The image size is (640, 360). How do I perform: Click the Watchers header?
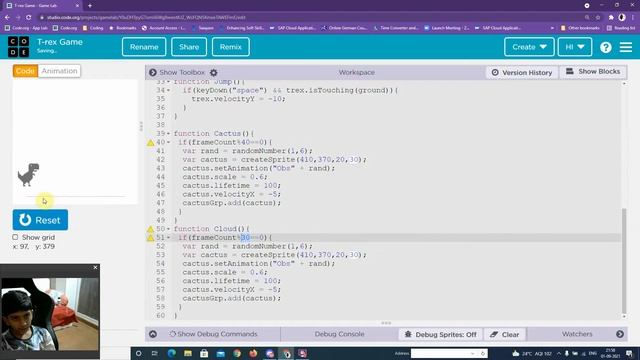577,334
